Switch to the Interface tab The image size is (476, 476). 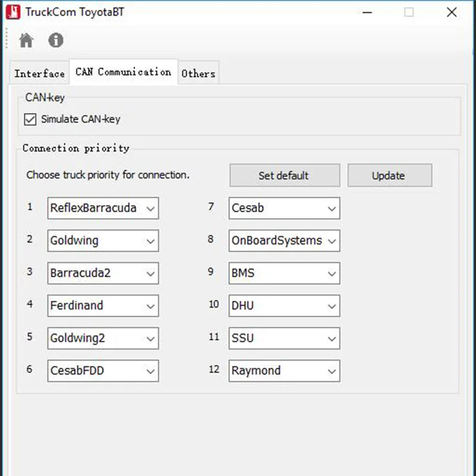[x=39, y=73]
